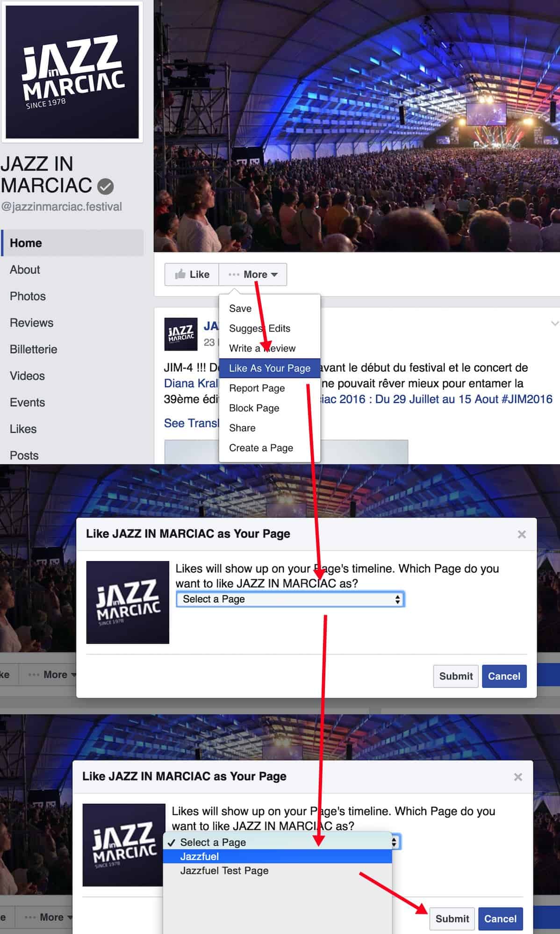Open the post options chevron at top right

pyautogui.click(x=554, y=323)
